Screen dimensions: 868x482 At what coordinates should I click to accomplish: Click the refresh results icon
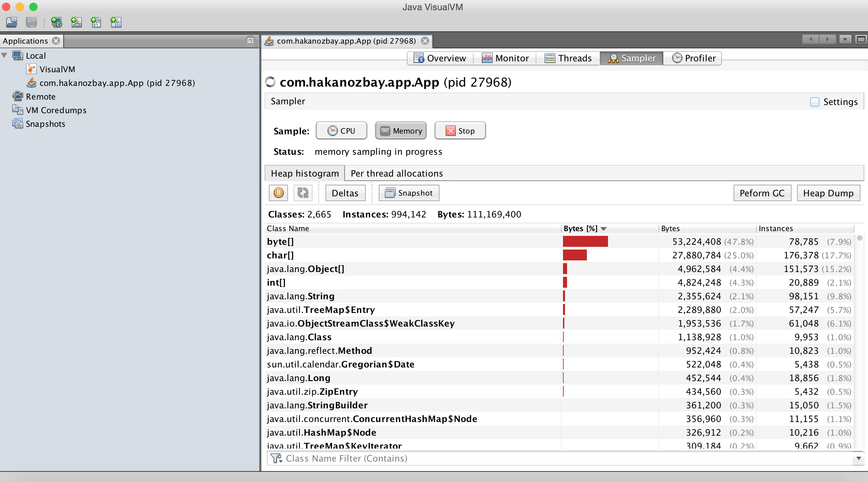pyautogui.click(x=303, y=193)
